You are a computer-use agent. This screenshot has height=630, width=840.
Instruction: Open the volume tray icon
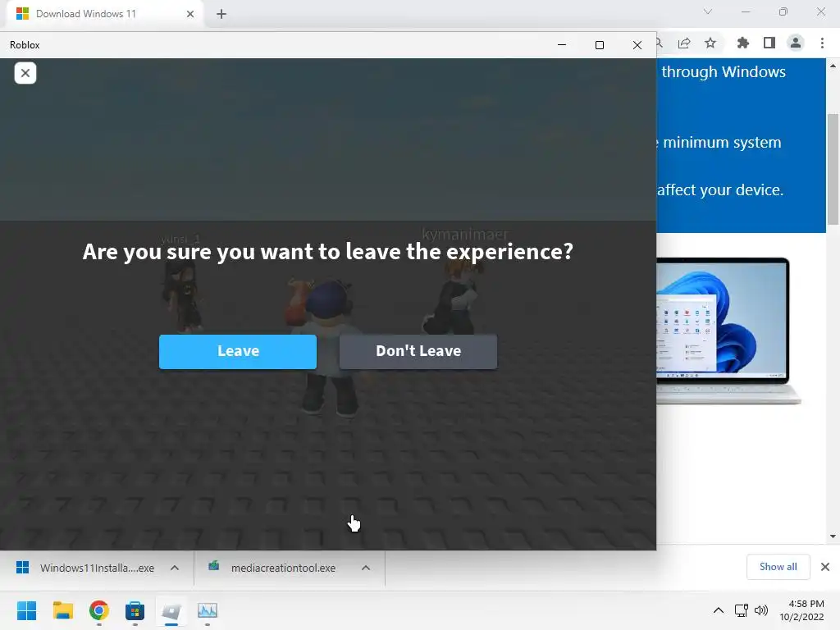(x=761, y=610)
